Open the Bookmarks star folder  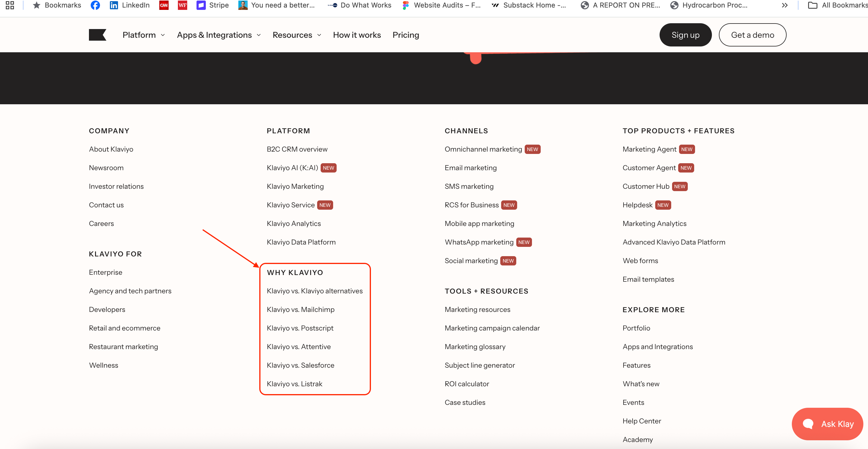pyautogui.click(x=57, y=5)
